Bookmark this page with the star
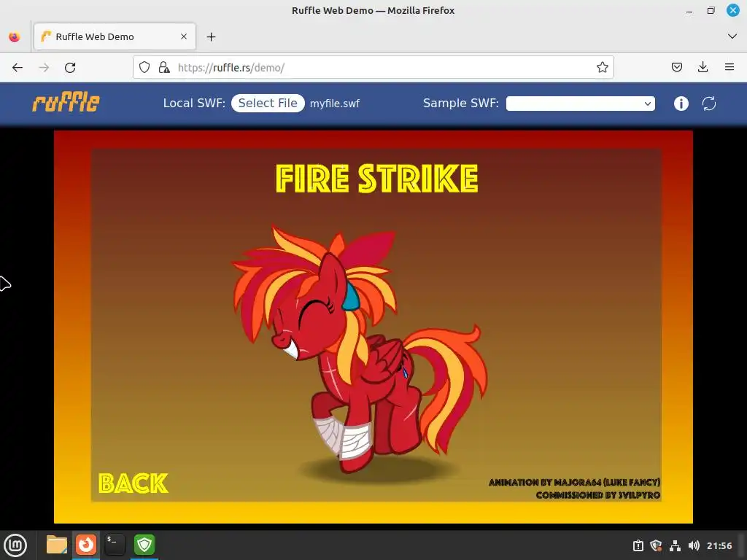 (602, 67)
